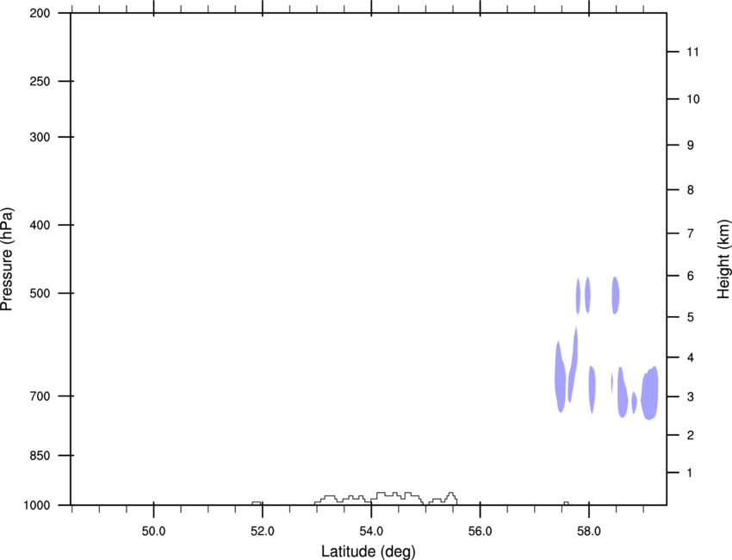The height and width of the screenshot is (560, 732).
Task: Click height tick label 2
Action: pyautogui.click(x=691, y=435)
